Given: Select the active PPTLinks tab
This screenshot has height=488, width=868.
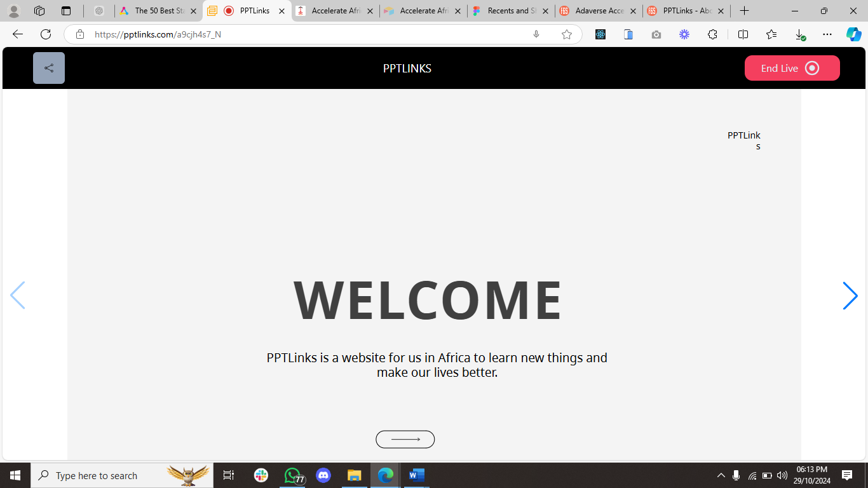Looking at the screenshot, I should (x=247, y=11).
